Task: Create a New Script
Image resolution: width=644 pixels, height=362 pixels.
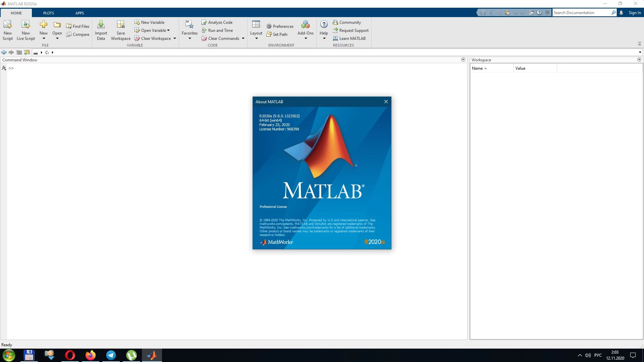Action: 7,30
